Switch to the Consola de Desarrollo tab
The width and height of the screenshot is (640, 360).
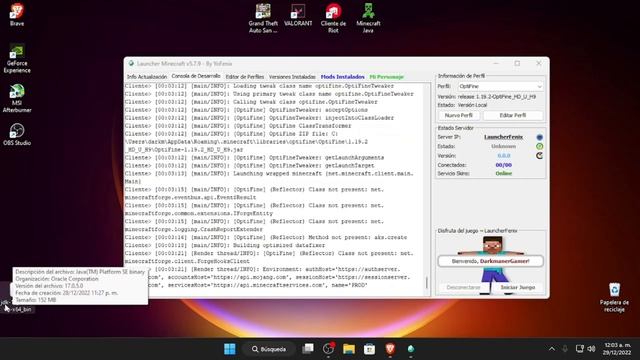(x=196, y=76)
